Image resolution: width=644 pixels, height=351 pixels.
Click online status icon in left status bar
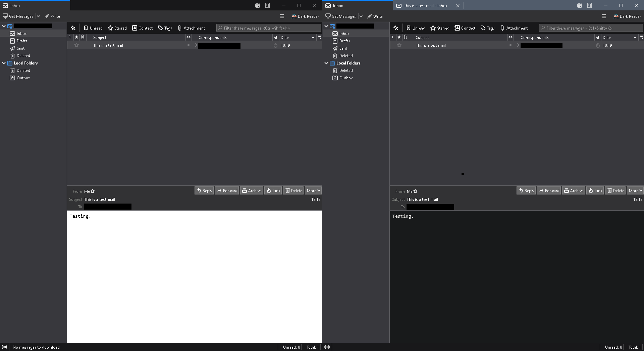point(4,347)
